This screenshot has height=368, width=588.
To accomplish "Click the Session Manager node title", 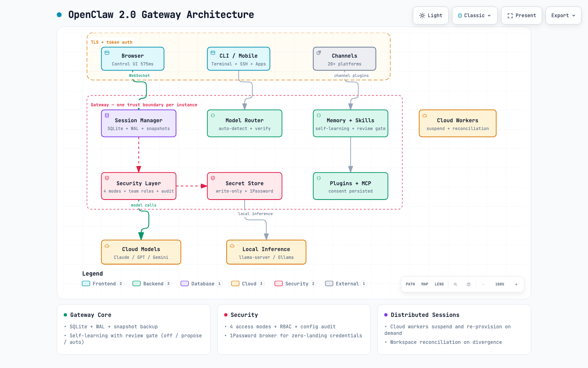I will click(138, 121).
